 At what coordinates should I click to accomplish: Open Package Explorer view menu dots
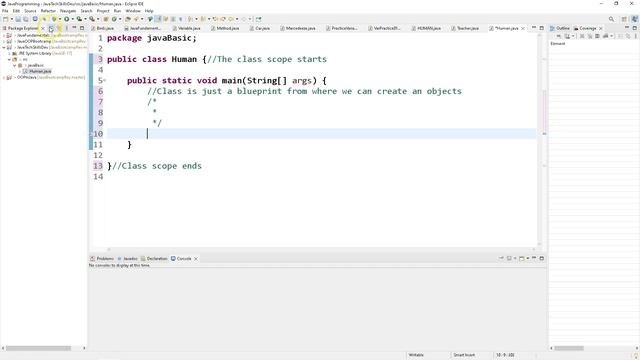click(67, 28)
